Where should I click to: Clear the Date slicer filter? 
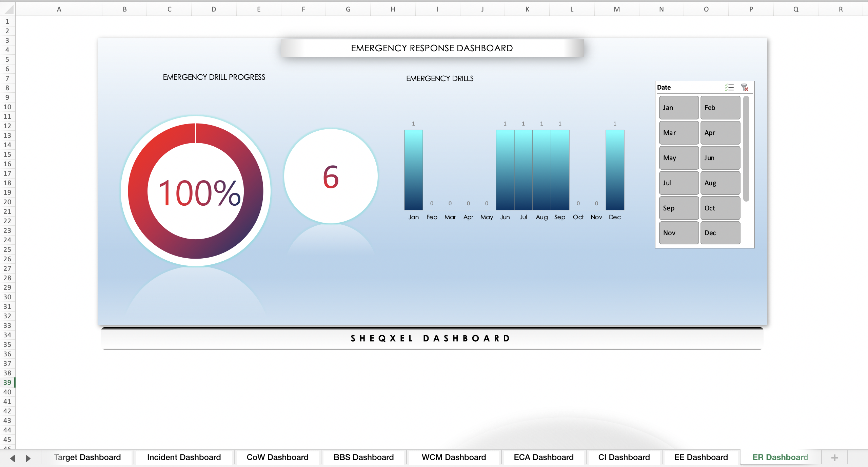pos(745,88)
